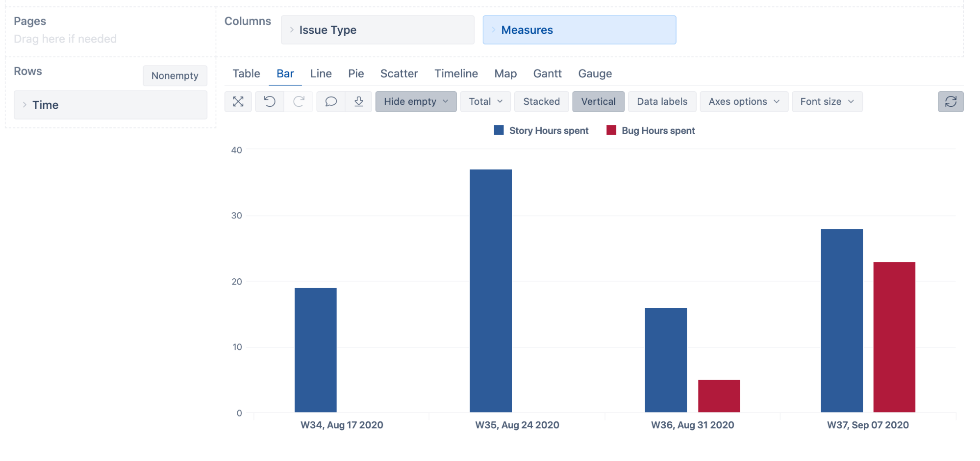
Task: Click the blue Story Hours legend square
Action: tap(499, 130)
